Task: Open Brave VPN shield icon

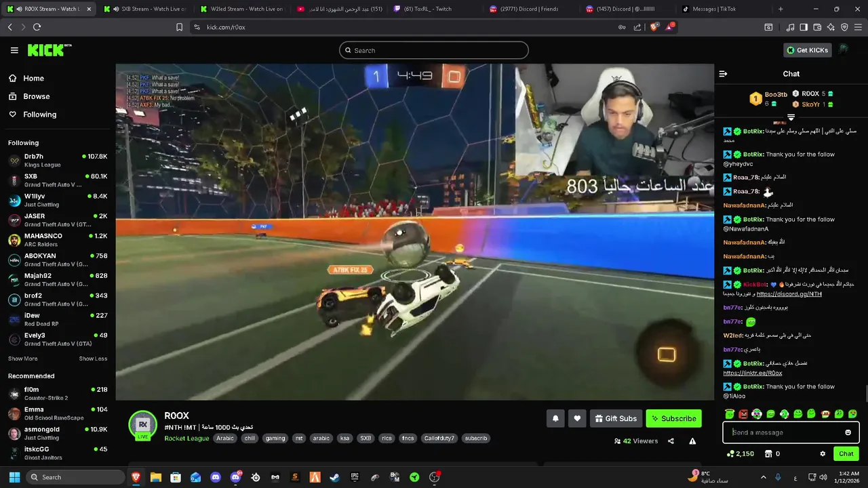Action: [x=844, y=27]
